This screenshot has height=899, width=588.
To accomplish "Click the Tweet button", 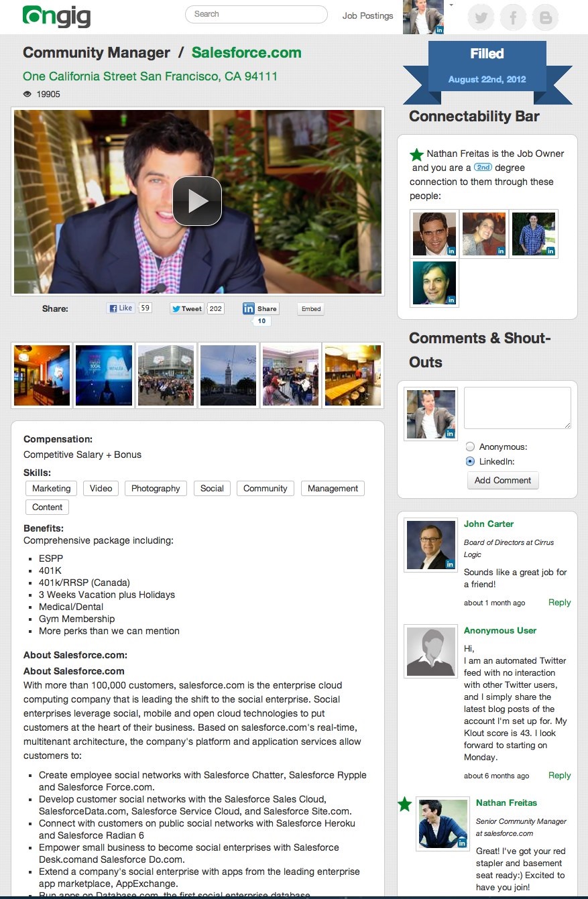I will coord(186,308).
